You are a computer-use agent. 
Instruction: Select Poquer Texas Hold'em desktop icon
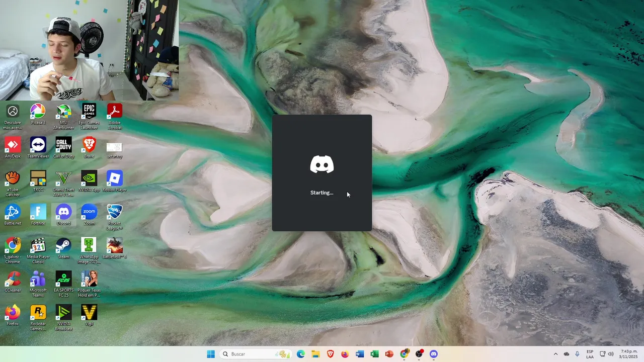pos(89,285)
